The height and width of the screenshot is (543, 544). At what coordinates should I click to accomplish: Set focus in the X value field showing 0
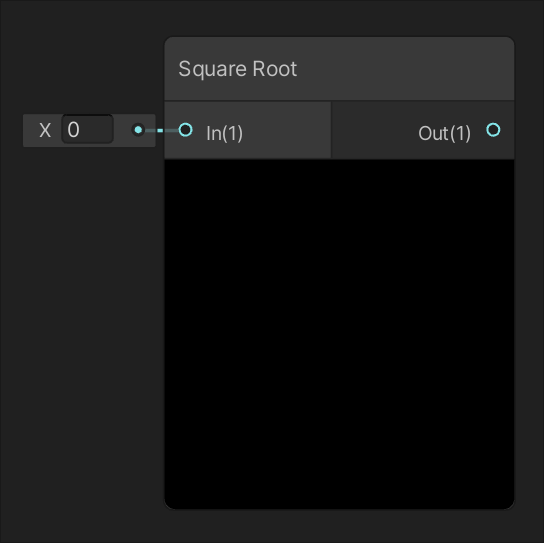click(87, 129)
